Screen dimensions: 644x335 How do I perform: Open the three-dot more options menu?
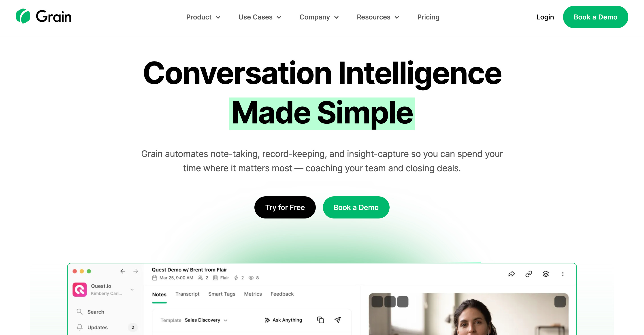click(x=563, y=274)
